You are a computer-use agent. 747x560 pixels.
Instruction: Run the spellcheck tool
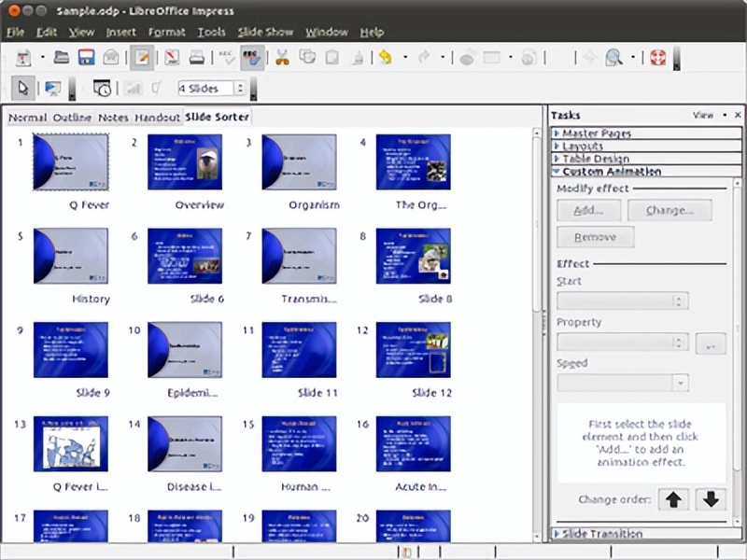[226, 57]
